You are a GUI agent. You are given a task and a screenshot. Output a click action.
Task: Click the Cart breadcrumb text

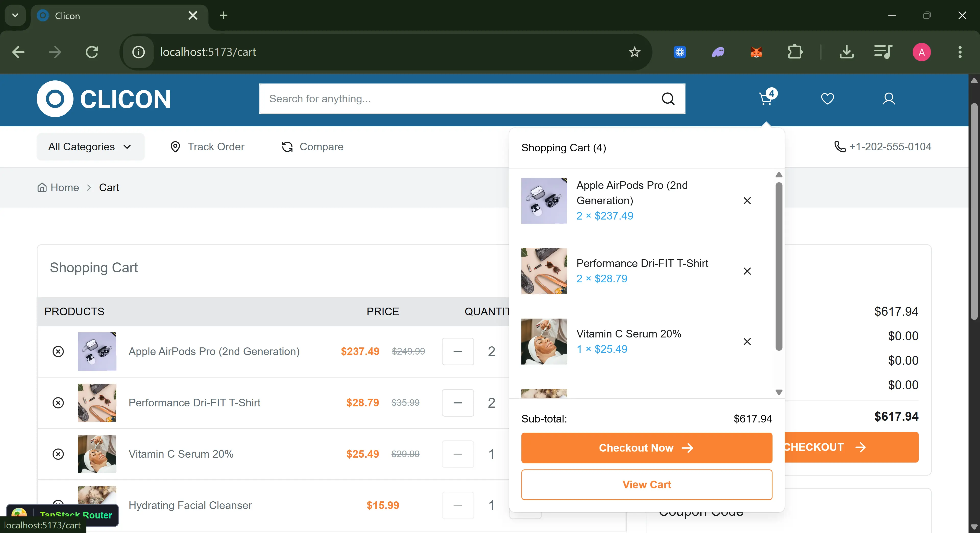click(x=109, y=188)
